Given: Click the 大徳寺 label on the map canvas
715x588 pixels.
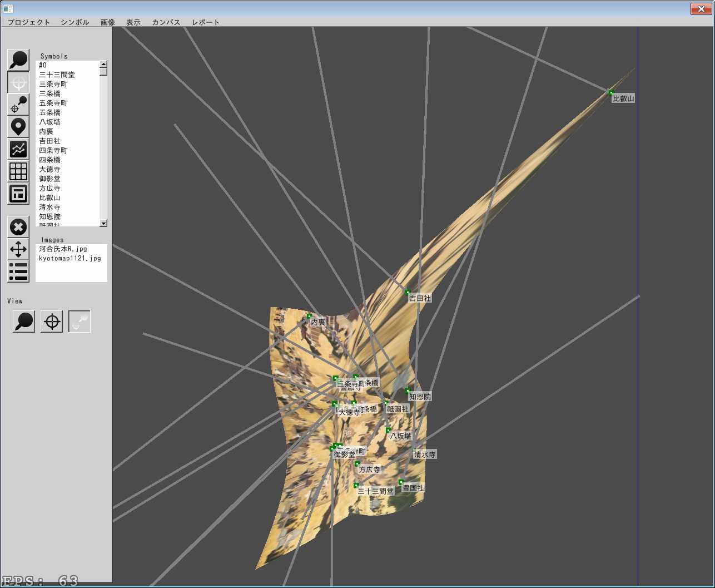Looking at the screenshot, I should coord(349,412).
